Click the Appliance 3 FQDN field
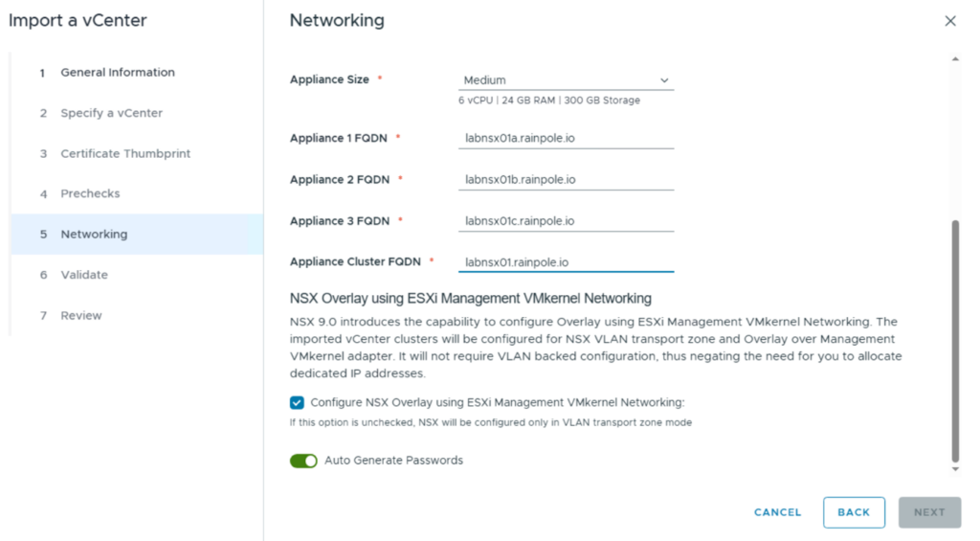Viewport: 980px width, 541px height. tap(565, 221)
